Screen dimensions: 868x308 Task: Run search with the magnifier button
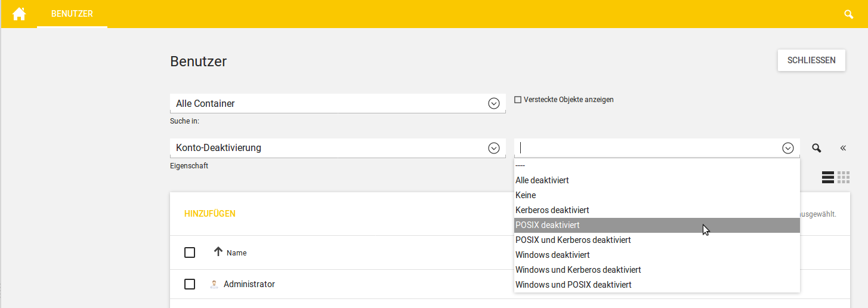pyautogui.click(x=817, y=148)
